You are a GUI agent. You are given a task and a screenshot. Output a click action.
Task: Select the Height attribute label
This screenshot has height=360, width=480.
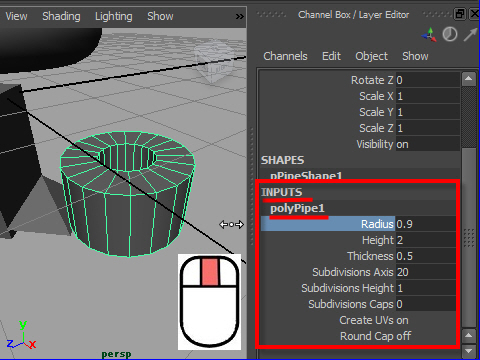378,240
